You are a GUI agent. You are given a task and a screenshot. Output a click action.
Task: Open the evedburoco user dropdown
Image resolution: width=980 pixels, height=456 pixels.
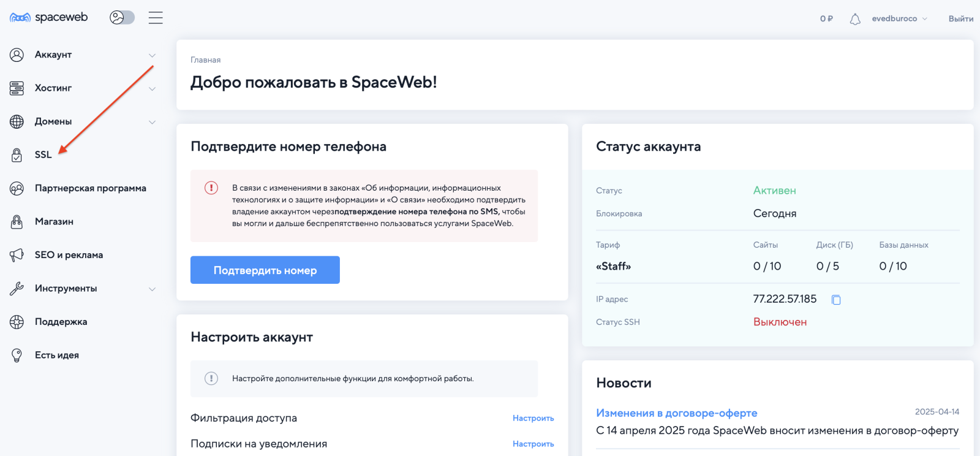[x=900, y=18]
